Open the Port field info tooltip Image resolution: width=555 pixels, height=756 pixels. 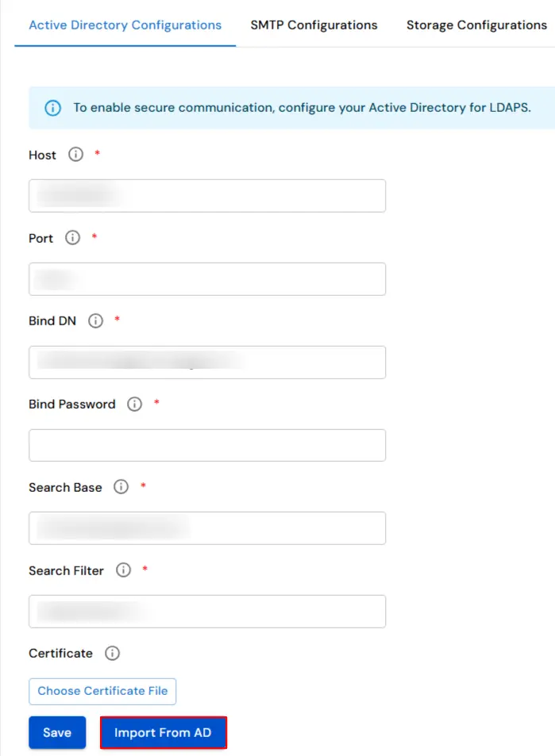tap(72, 237)
